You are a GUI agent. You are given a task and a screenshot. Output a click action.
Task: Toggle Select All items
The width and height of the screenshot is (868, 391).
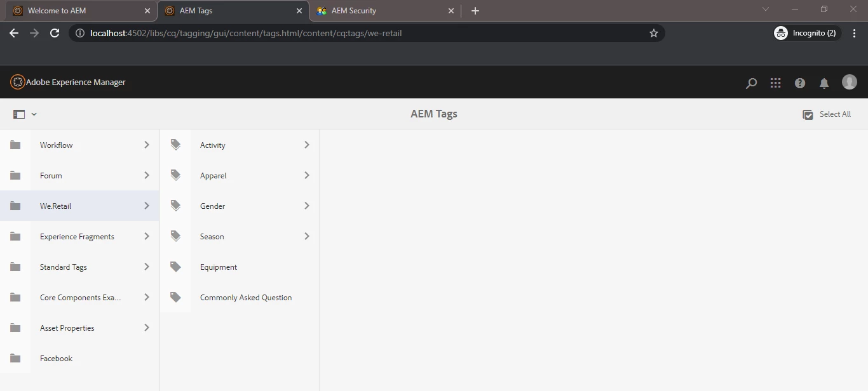tap(827, 114)
